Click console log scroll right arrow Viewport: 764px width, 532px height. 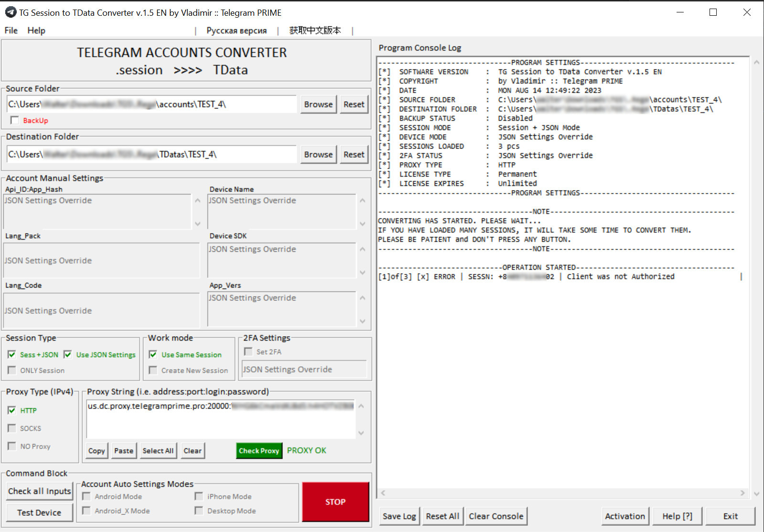tap(742, 493)
